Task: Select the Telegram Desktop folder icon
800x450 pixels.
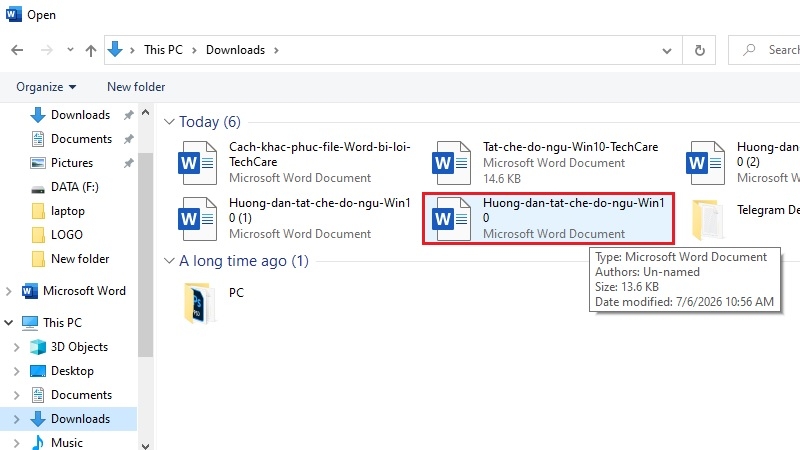Action: (708, 220)
